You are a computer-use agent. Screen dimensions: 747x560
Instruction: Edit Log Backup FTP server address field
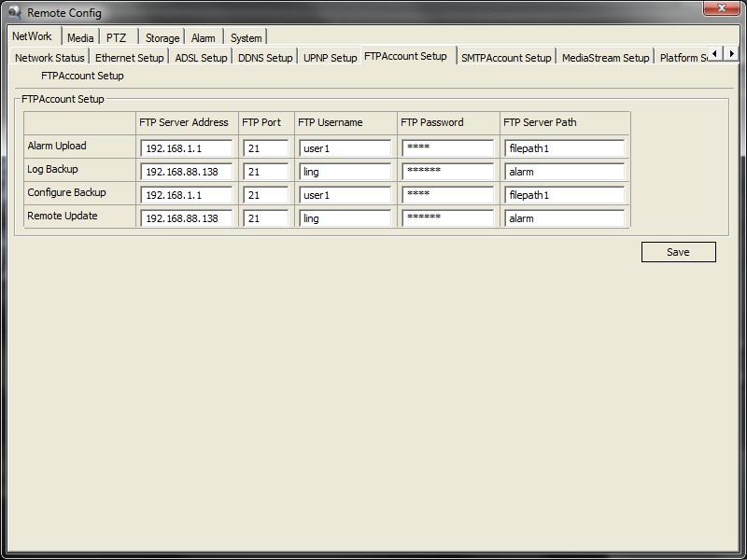pos(186,172)
